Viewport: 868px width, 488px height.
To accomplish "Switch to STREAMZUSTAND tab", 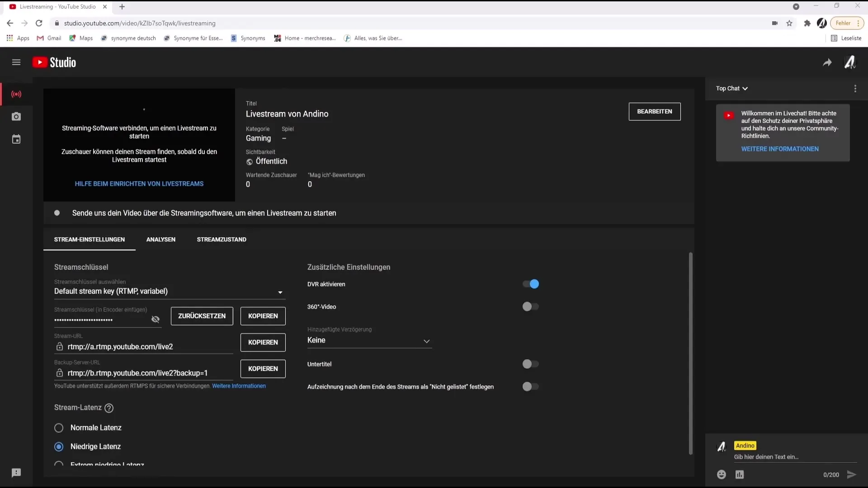I will (x=221, y=239).
